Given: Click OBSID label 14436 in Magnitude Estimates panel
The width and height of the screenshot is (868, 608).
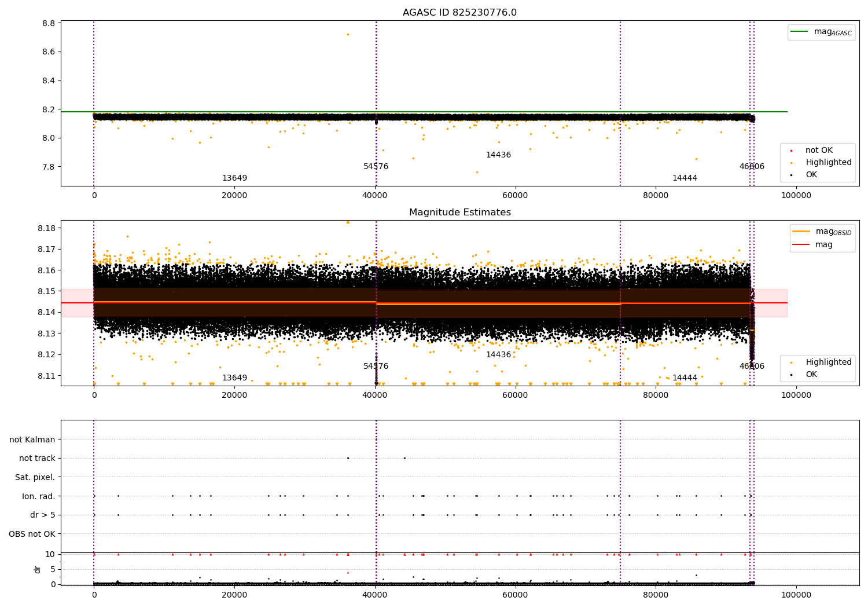Looking at the screenshot, I should pos(498,355).
